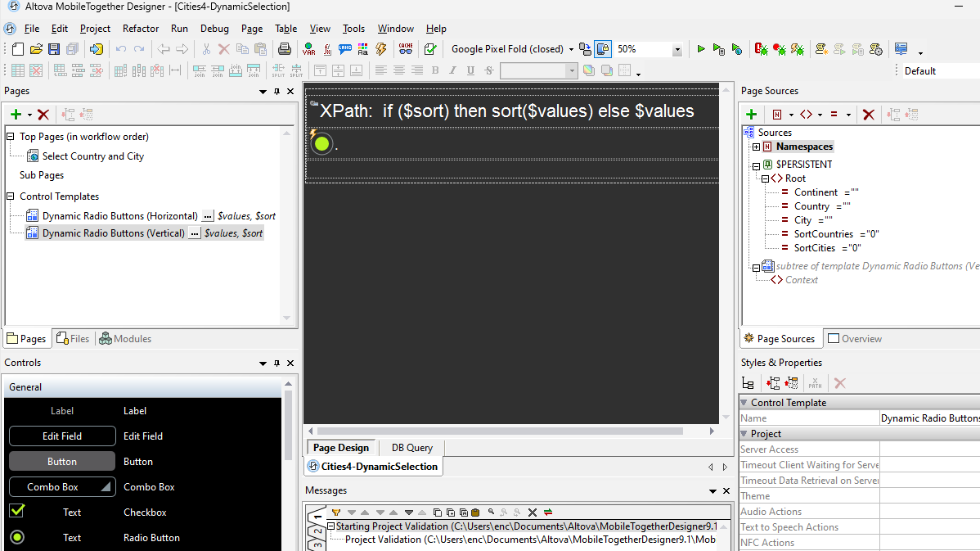Click red X delete icon in Pages panel
The height and width of the screenshot is (551, 980).
[43, 115]
